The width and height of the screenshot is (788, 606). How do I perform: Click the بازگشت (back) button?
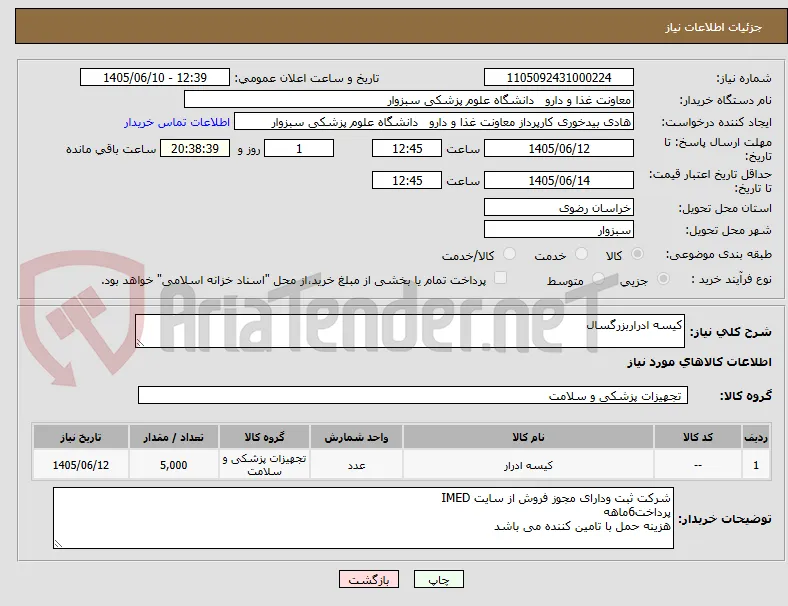(369, 579)
